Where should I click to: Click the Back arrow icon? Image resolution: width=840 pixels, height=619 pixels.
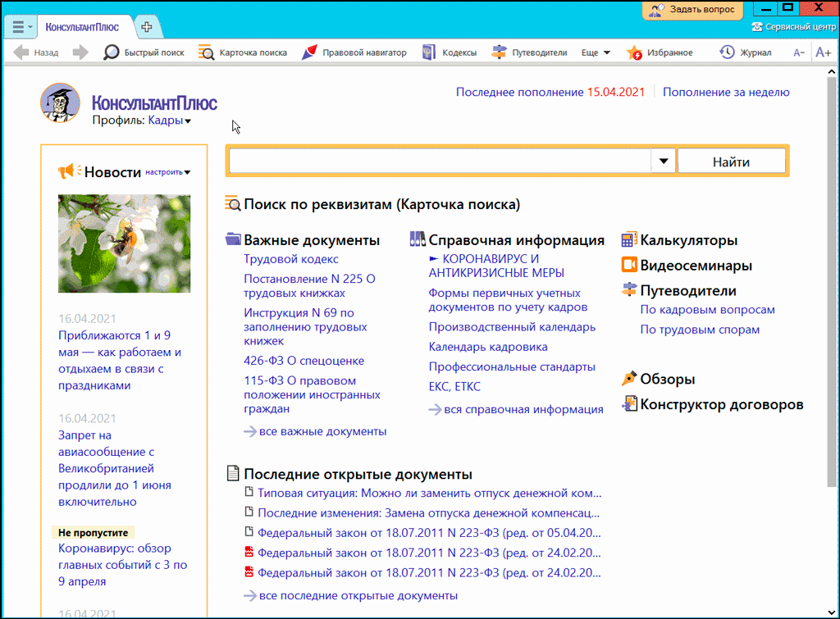[21, 52]
